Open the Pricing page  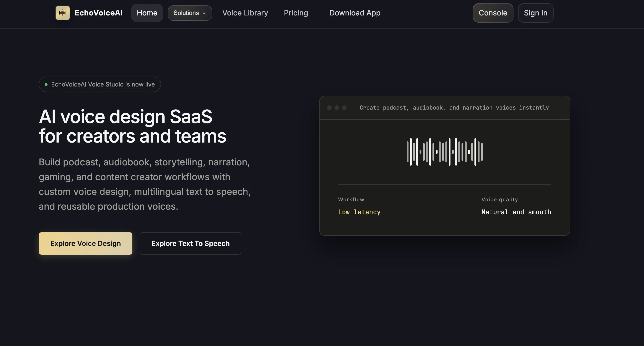(296, 13)
